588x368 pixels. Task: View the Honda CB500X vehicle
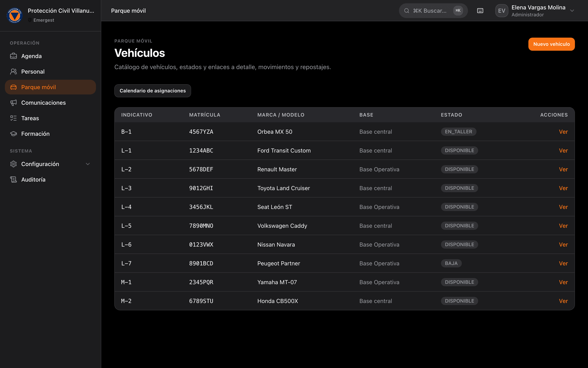coord(563,301)
